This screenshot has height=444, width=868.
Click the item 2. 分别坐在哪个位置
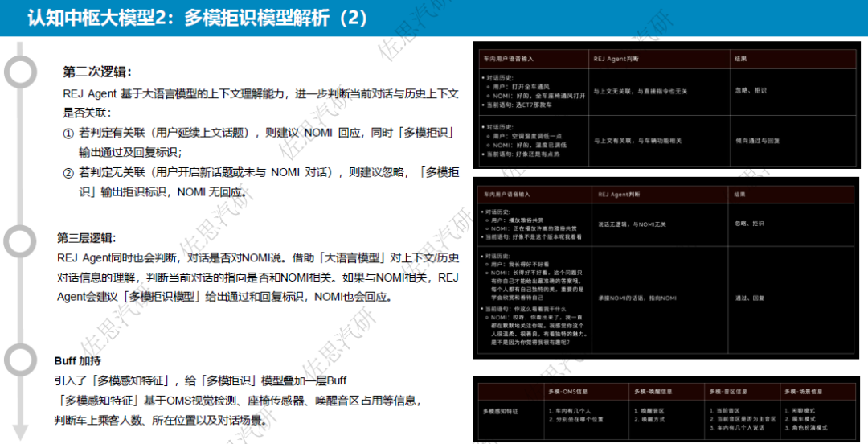[x=575, y=420]
